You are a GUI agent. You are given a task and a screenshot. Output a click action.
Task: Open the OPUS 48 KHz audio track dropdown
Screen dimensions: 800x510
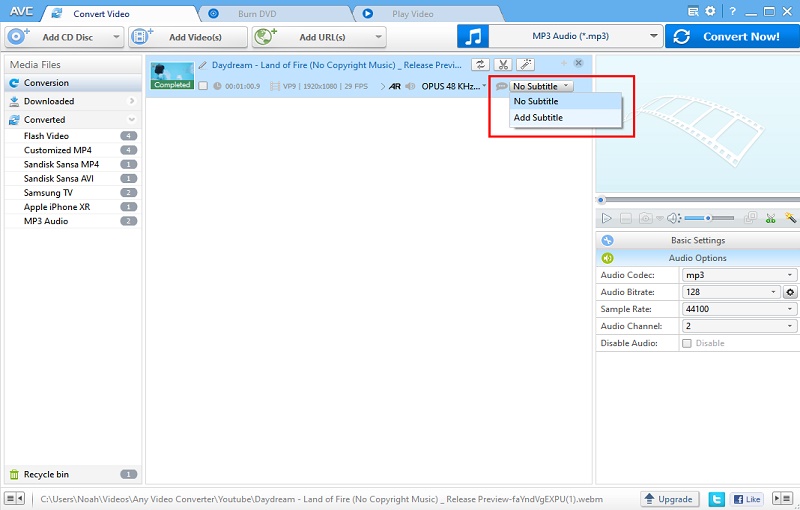(x=454, y=86)
